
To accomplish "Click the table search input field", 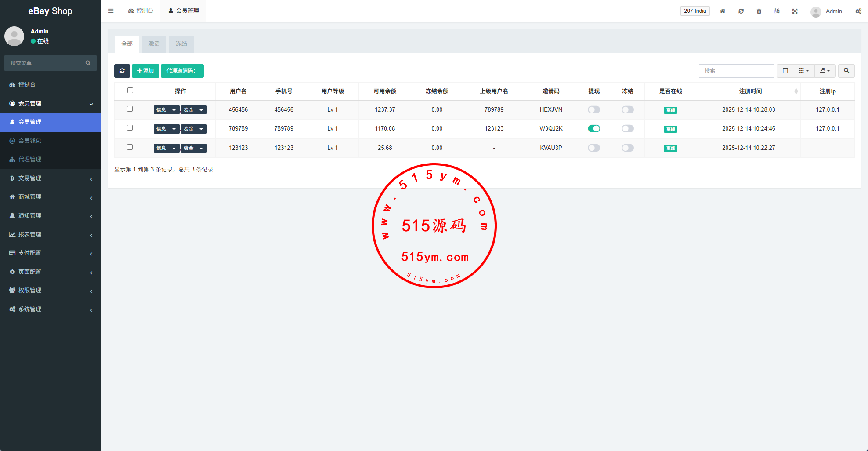I will tap(736, 71).
